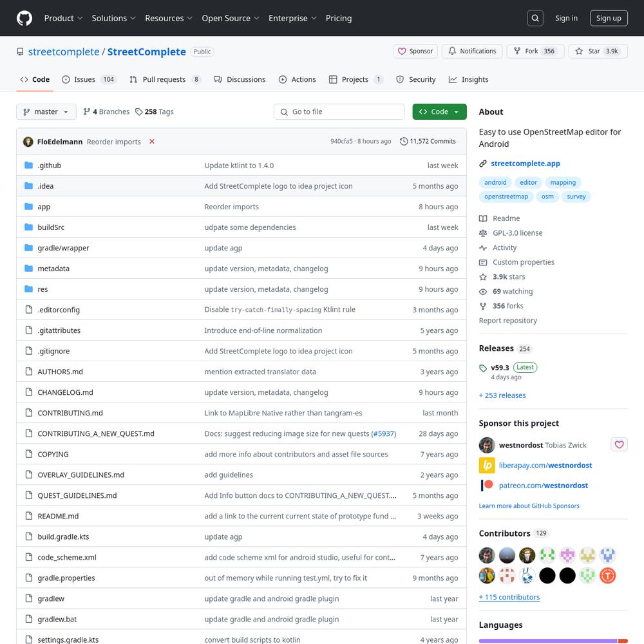This screenshot has height=644, width=644.
Task: Click the heart button next to westnordost
Action: pyautogui.click(x=619, y=444)
